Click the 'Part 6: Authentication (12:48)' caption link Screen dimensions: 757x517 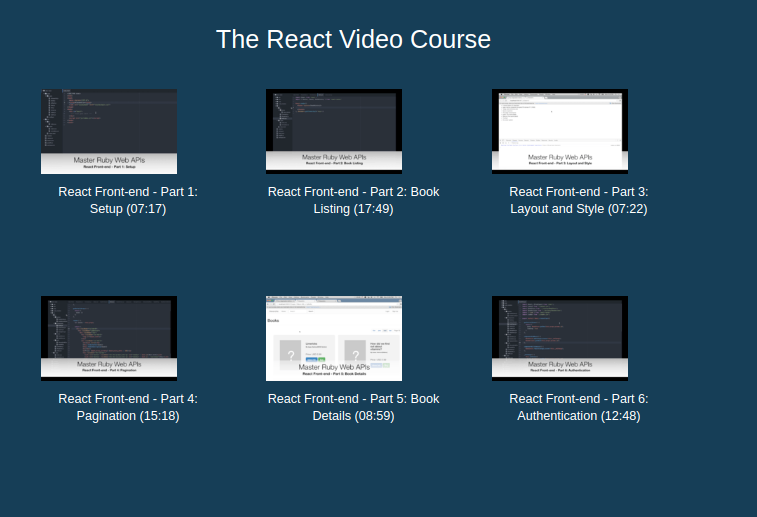579,407
